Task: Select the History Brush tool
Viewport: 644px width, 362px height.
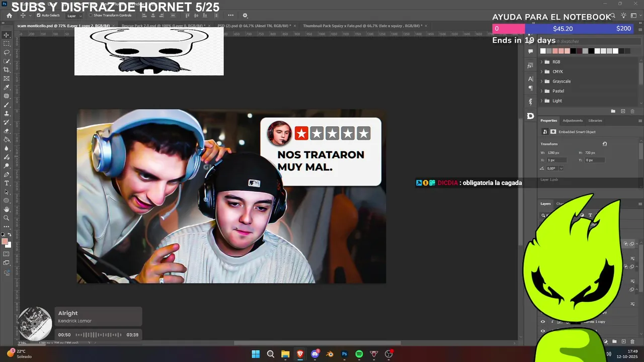Action: (x=7, y=122)
